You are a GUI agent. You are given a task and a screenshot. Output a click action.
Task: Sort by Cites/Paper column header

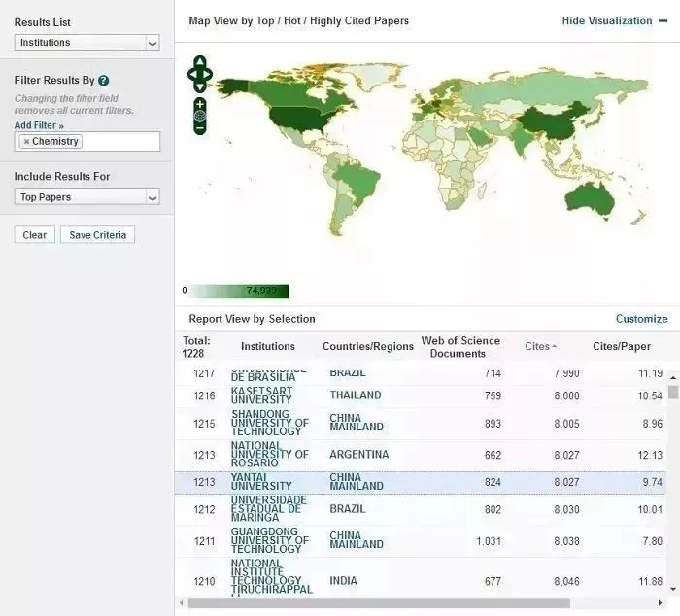coord(622,346)
